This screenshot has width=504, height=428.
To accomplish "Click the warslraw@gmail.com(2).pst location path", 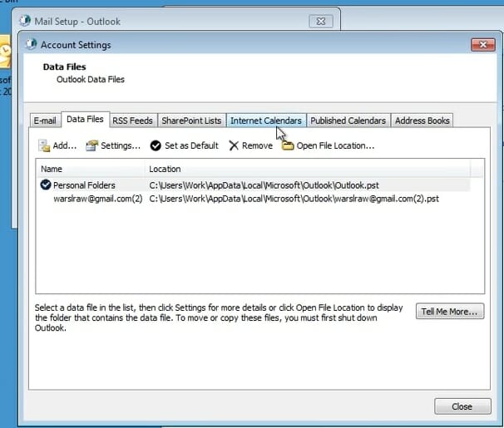I will click(294, 199).
